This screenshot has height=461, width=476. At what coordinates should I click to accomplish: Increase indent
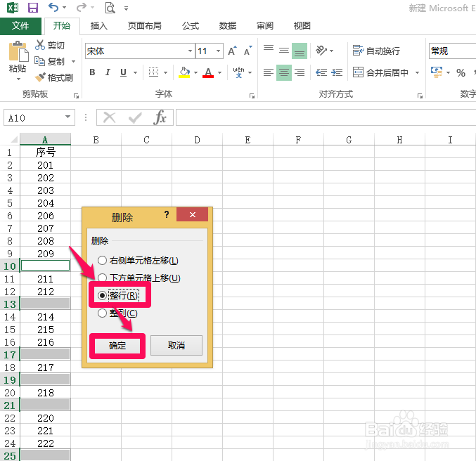coord(337,72)
